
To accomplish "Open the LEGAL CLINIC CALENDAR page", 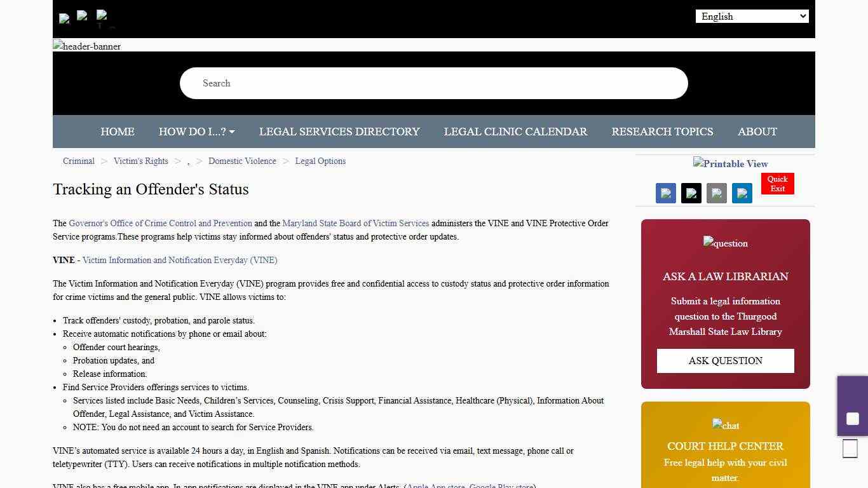I will click(516, 132).
